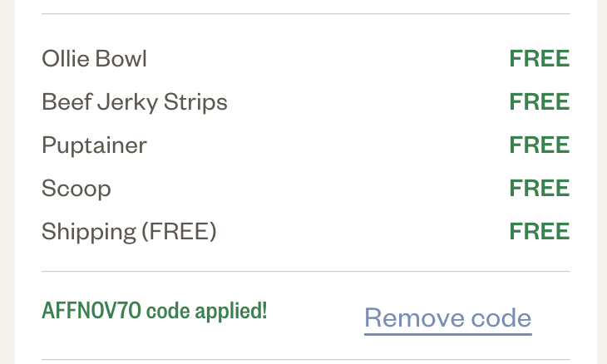This screenshot has width=607, height=364.
Task: Click the FREE price in the Scoop row
Action: point(539,189)
